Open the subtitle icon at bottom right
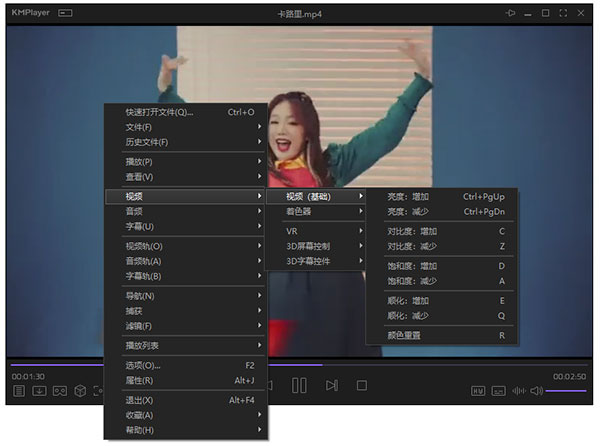Viewport: 600px width, 446px height. pyautogui.click(x=498, y=391)
